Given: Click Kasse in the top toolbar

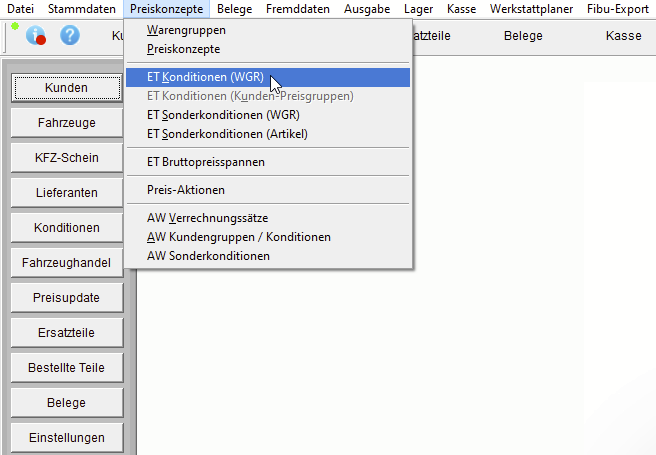Looking at the screenshot, I should [x=623, y=36].
